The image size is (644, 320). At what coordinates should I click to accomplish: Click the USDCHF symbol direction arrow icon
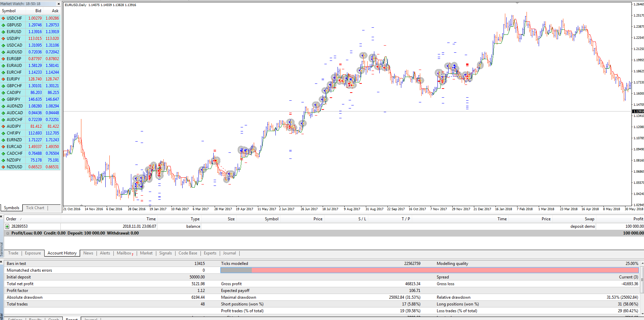[x=3, y=18]
